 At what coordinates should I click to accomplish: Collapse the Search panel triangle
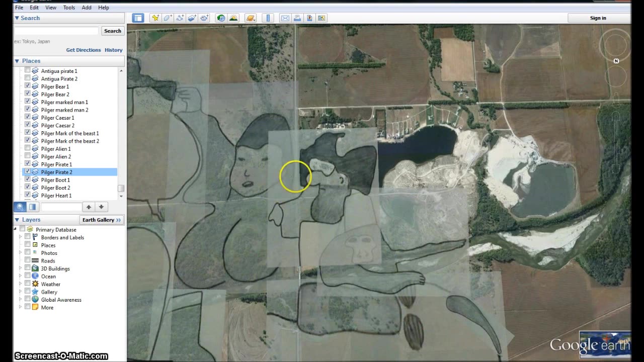point(17,18)
